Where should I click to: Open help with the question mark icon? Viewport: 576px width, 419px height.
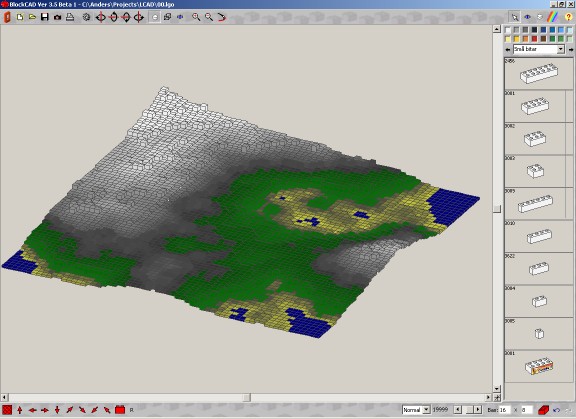pyautogui.click(x=568, y=17)
